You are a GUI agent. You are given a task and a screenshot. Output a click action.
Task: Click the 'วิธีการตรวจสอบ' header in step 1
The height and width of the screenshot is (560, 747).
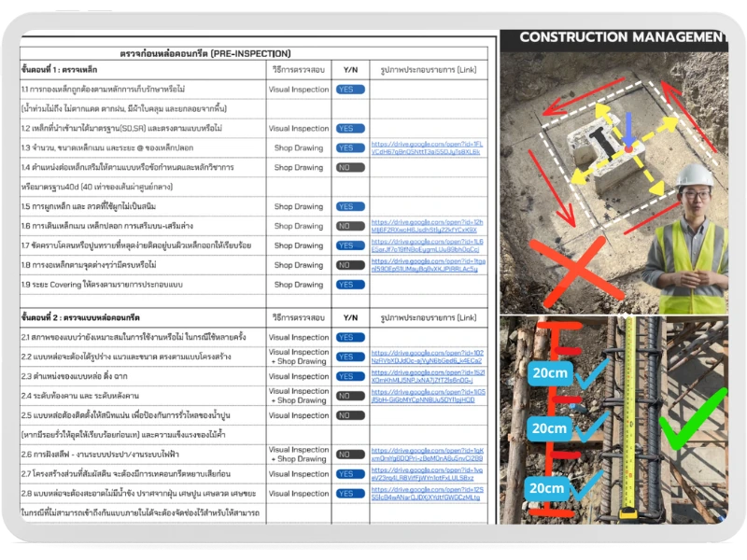point(298,70)
